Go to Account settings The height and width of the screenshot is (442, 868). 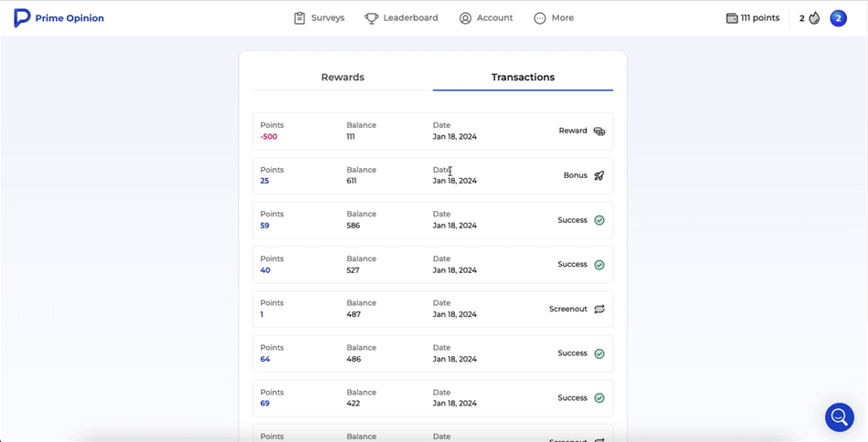pyautogui.click(x=486, y=18)
